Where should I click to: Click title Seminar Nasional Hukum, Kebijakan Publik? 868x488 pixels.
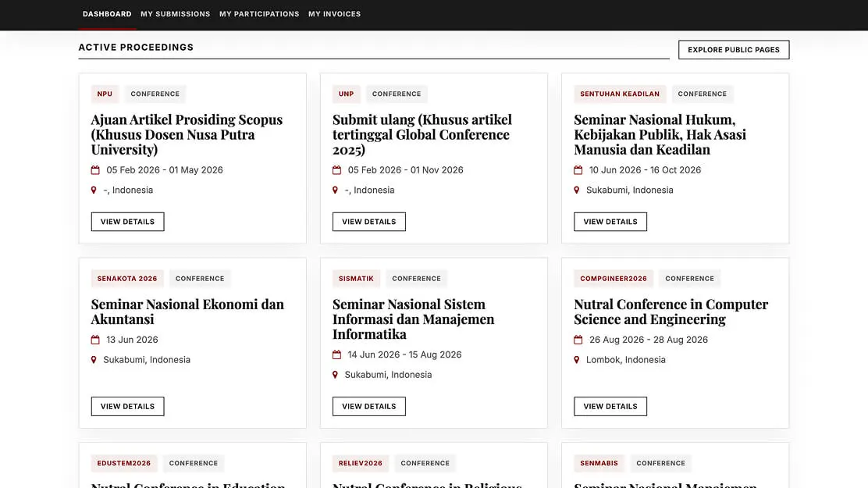(660, 134)
